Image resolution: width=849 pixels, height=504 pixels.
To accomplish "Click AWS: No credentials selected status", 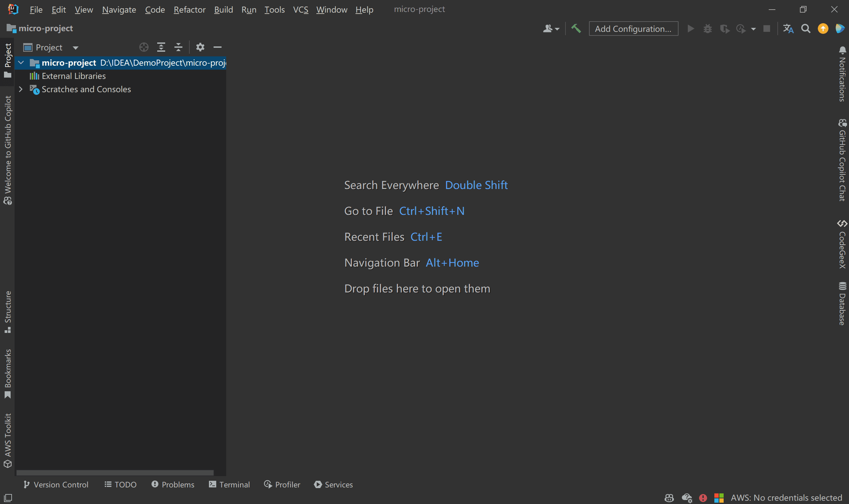I will tap(787, 498).
